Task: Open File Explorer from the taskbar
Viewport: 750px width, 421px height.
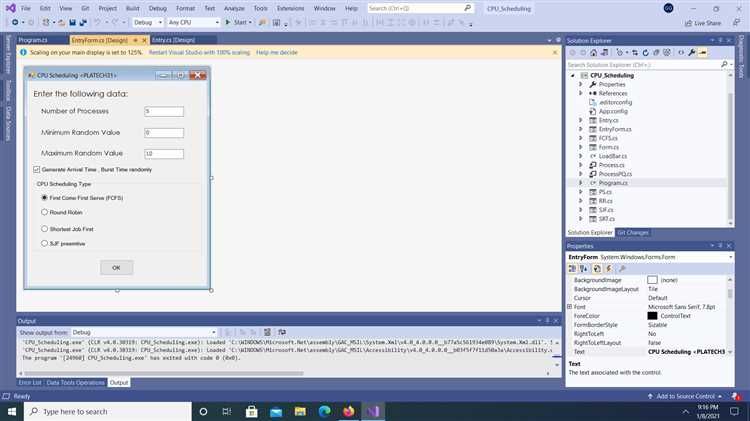Action: [x=300, y=411]
